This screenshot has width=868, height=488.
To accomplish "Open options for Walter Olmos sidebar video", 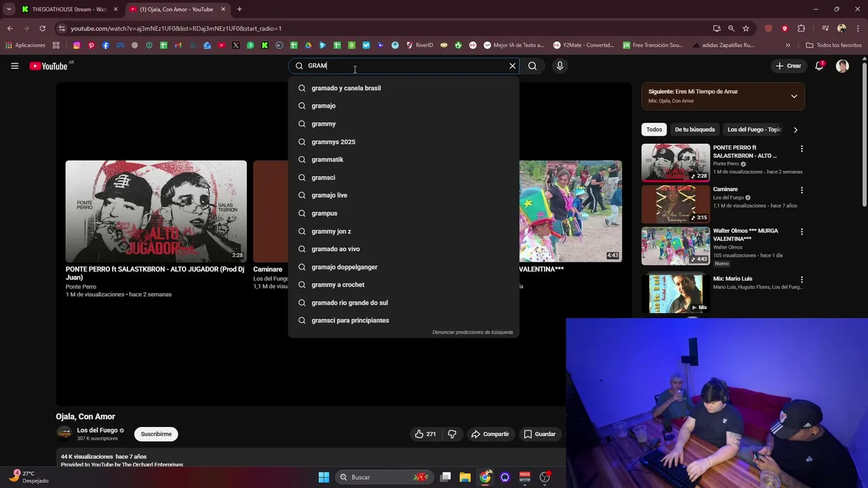I will [802, 232].
